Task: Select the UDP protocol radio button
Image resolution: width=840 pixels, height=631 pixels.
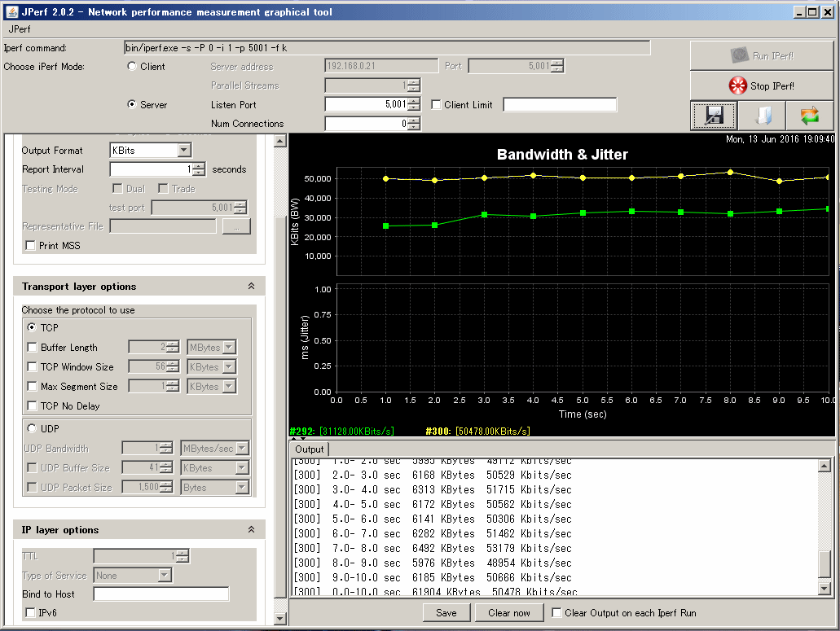Action: tap(33, 428)
